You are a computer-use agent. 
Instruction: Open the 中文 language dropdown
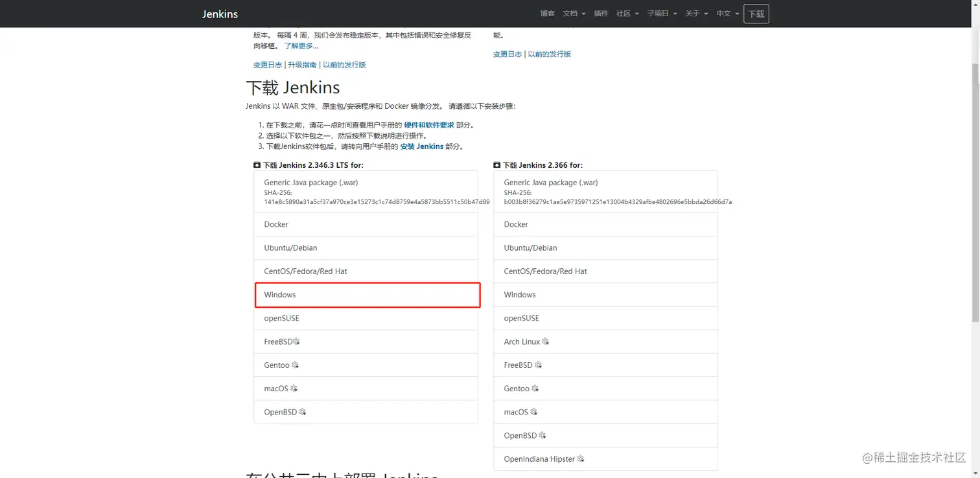click(x=728, y=14)
